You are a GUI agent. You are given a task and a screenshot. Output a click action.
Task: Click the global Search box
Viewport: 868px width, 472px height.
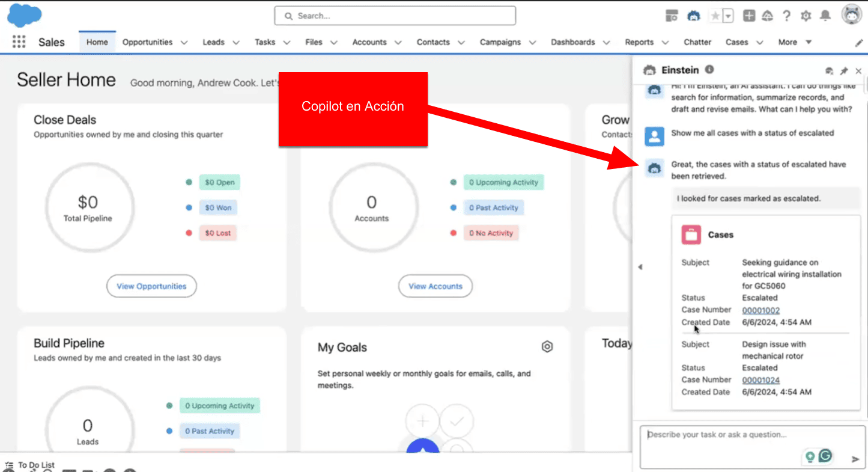click(x=395, y=16)
